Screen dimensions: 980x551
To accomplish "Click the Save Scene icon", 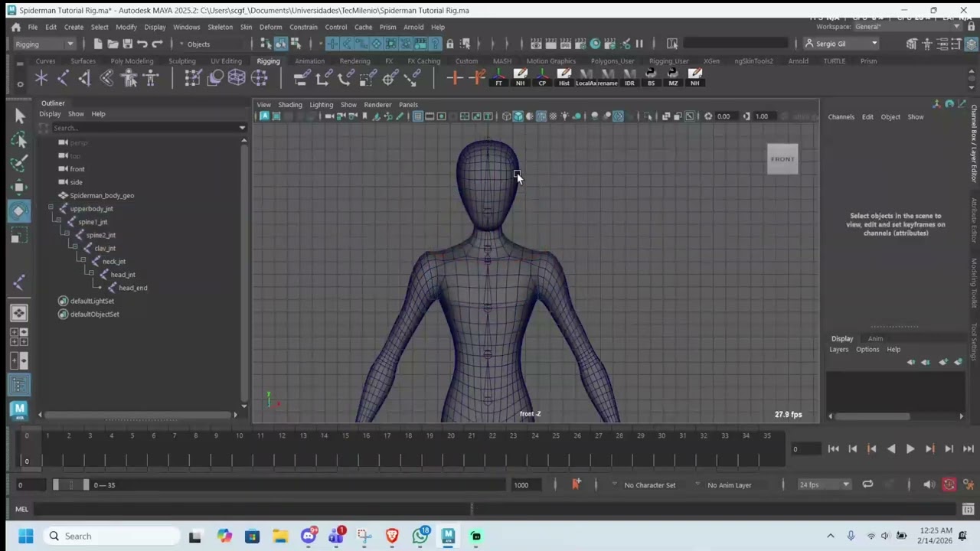I will 127,44.
